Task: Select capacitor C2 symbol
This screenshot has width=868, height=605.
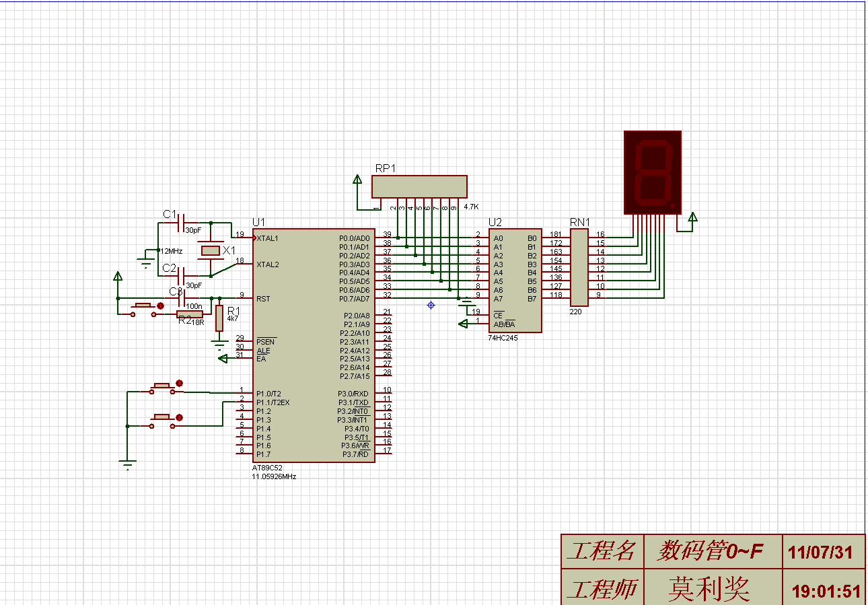Action: pos(181,276)
